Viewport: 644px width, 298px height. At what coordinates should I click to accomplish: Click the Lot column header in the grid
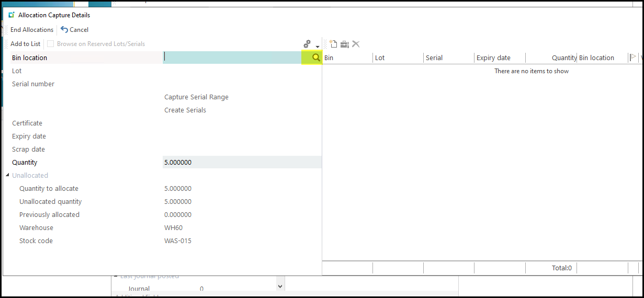pyautogui.click(x=380, y=58)
